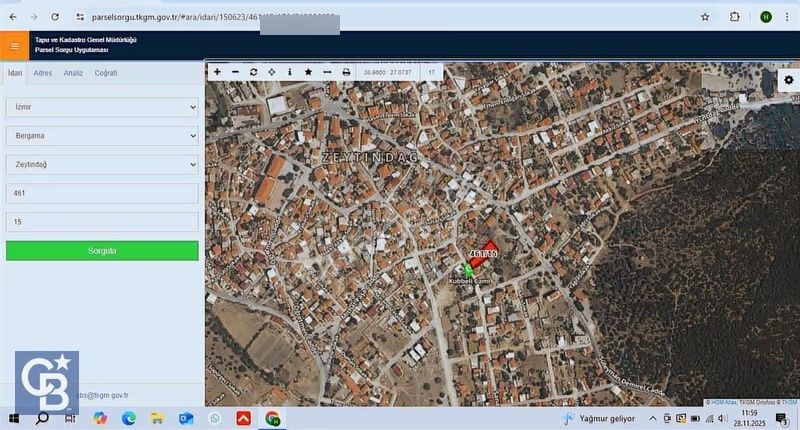Bookmark page with the star icon

click(705, 17)
